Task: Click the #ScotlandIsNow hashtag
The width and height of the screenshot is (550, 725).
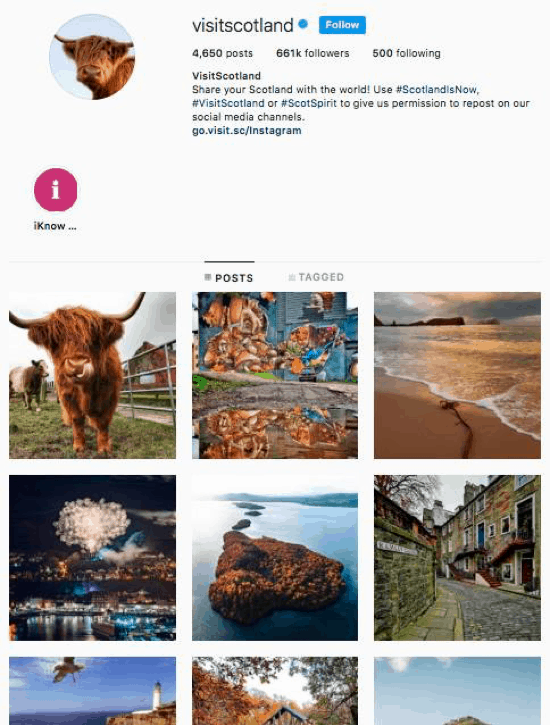Action: (x=437, y=89)
